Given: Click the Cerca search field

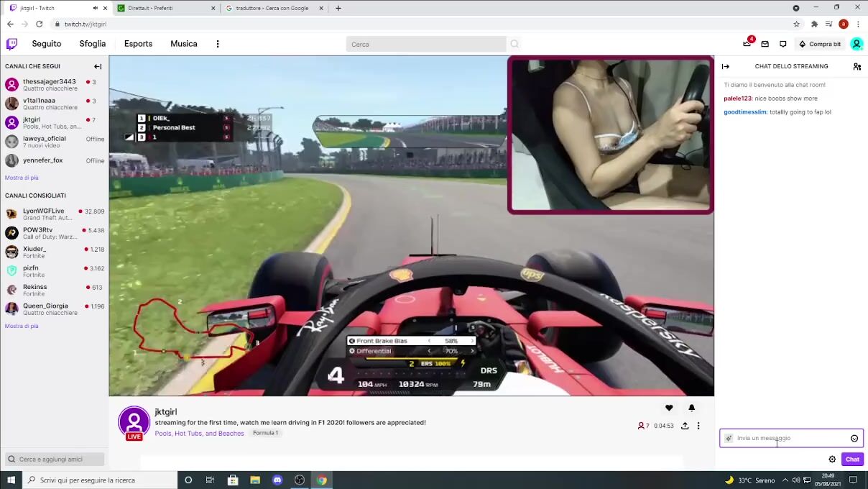Looking at the screenshot, I should 425,44.
